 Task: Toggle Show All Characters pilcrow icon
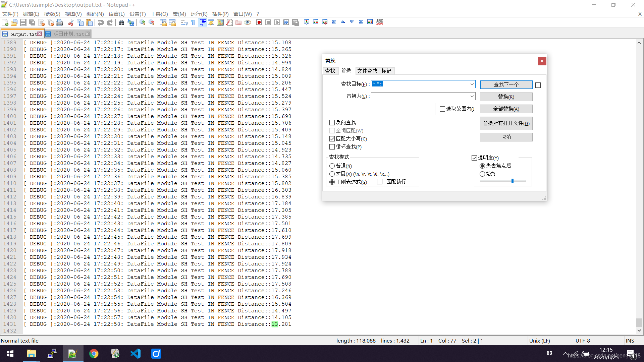coord(193,22)
